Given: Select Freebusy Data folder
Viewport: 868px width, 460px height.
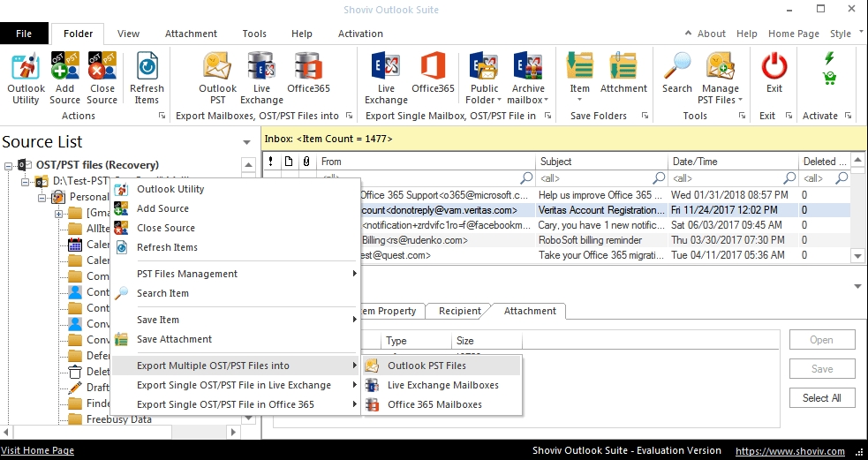Looking at the screenshot, I should click(x=119, y=419).
